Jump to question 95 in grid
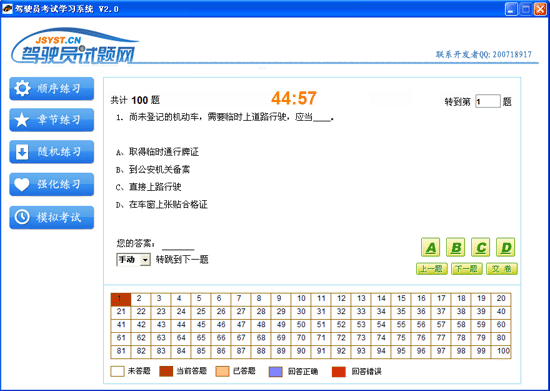 [401, 352]
